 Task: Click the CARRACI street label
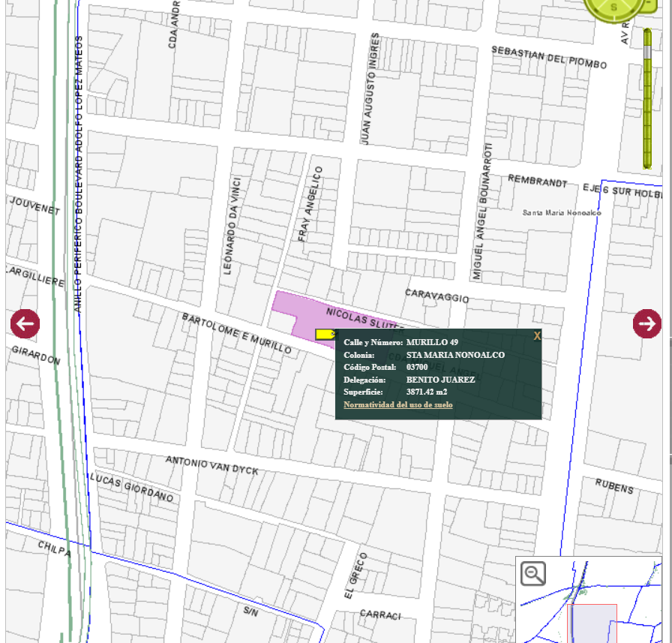(380, 614)
